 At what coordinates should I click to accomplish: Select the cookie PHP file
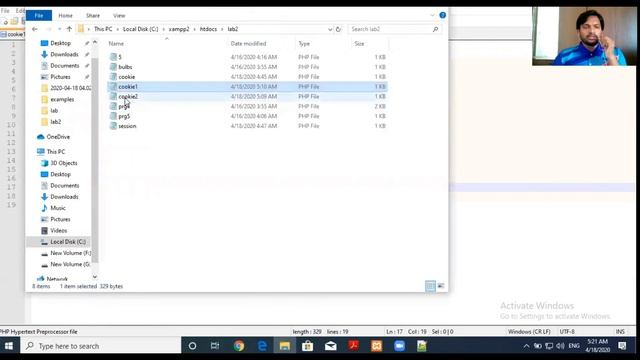[x=127, y=77]
